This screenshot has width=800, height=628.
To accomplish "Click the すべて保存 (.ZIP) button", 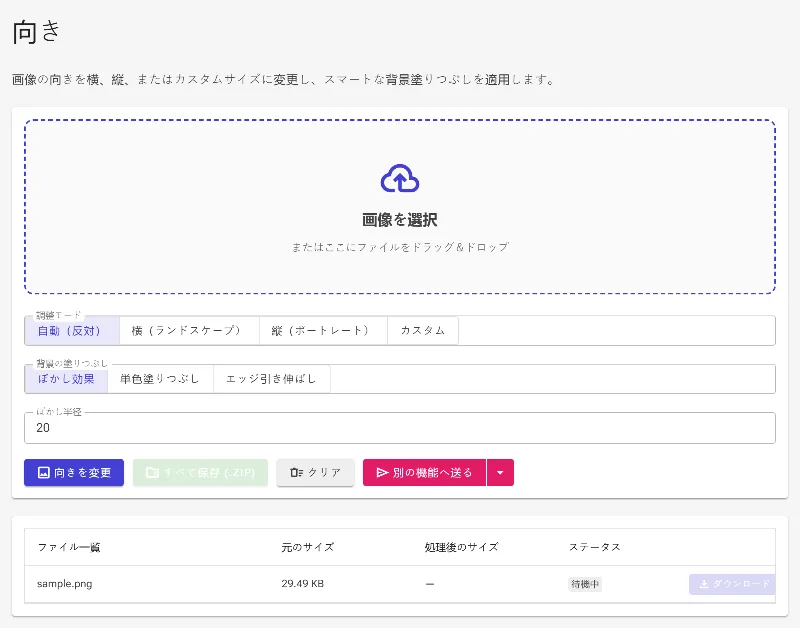I will coord(201,472).
